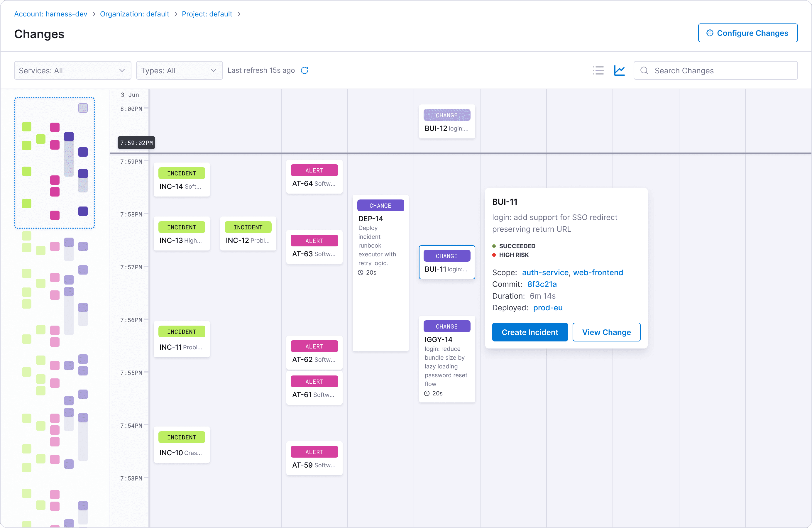Click the refresh icon next to Last refresh
This screenshot has width=812, height=528.
[304, 71]
